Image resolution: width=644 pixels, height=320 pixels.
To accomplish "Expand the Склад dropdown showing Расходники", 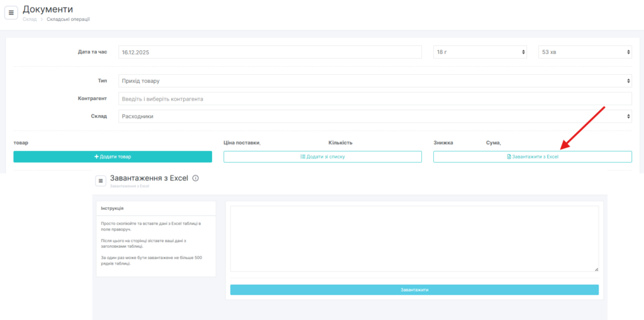I will tap(375, 116).
